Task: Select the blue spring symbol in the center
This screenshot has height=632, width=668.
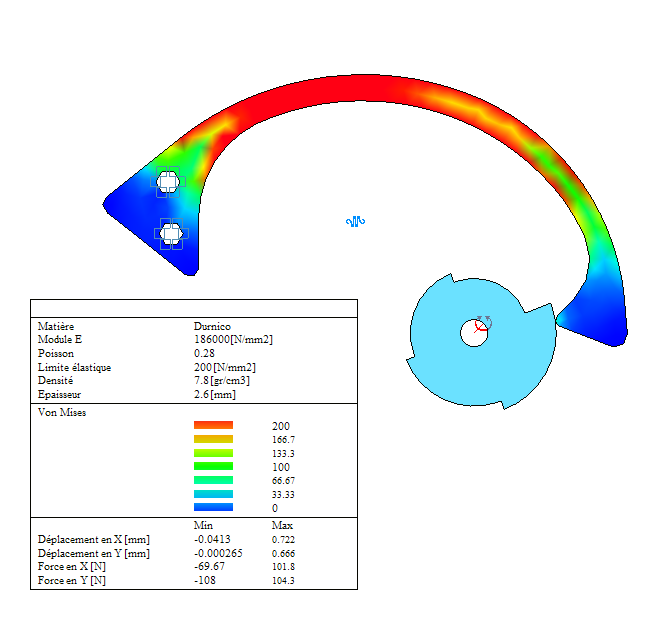Action: (355, 220)
